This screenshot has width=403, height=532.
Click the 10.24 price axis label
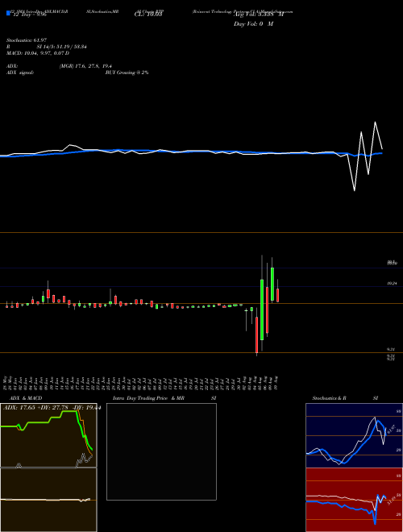point(392,283)
